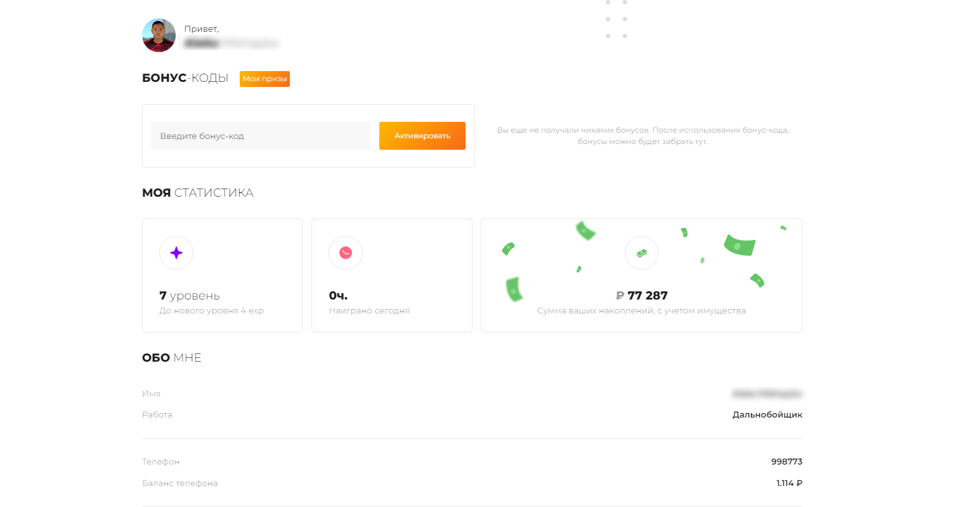Click the 7 уровень level text

click(190, 296)
